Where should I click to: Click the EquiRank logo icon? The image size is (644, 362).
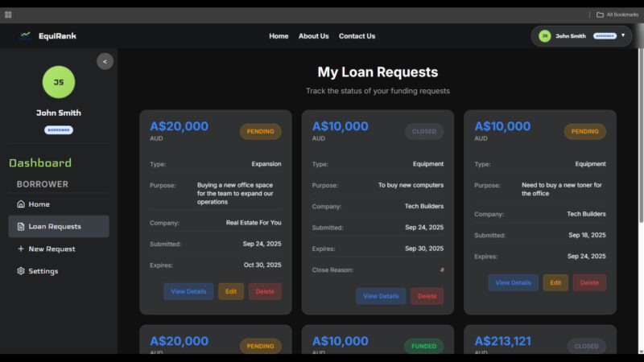(x=26, y=35)
